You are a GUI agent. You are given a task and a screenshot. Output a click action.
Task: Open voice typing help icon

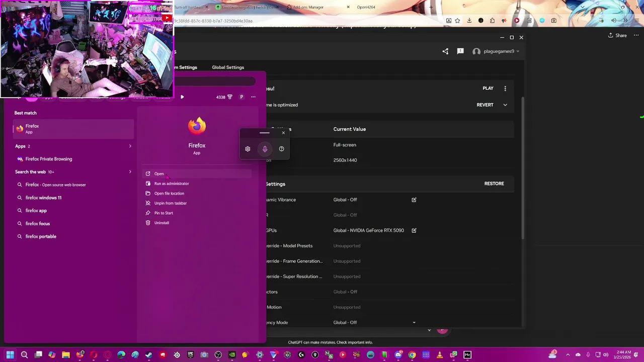point(281,149)
